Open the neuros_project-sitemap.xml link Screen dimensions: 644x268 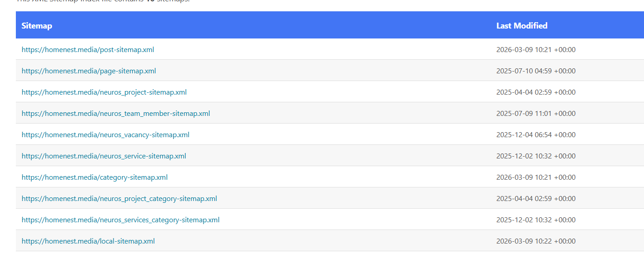104,92
